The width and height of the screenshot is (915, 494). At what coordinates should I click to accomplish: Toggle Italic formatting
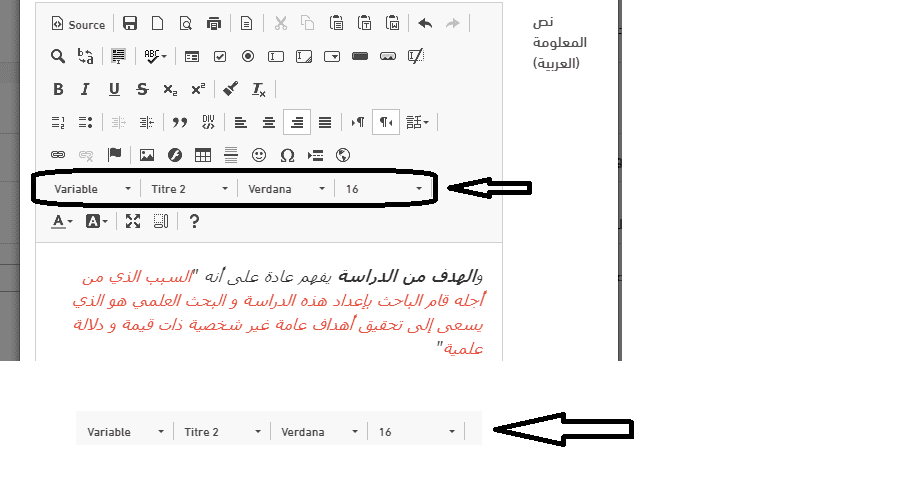(x=85, y=89)
